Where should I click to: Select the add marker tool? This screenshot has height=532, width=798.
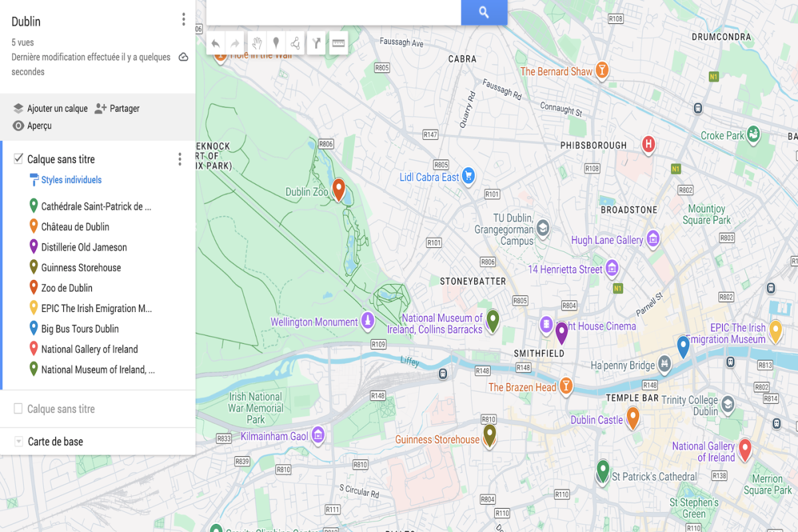click(276, 44)
